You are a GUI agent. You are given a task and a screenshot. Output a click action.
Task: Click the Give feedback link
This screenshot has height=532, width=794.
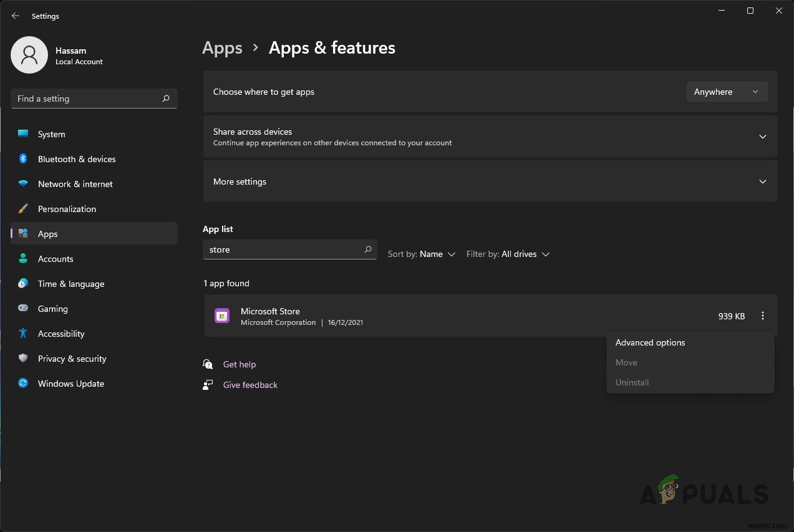point(249,385)
